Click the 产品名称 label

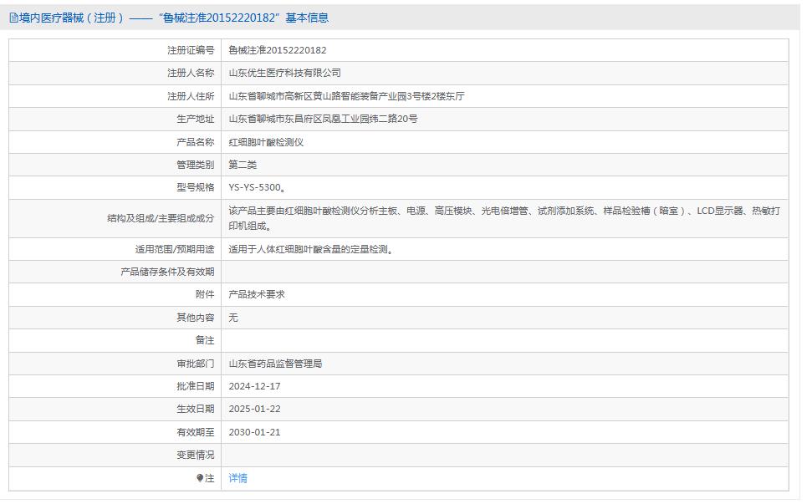tap(195, 142)
